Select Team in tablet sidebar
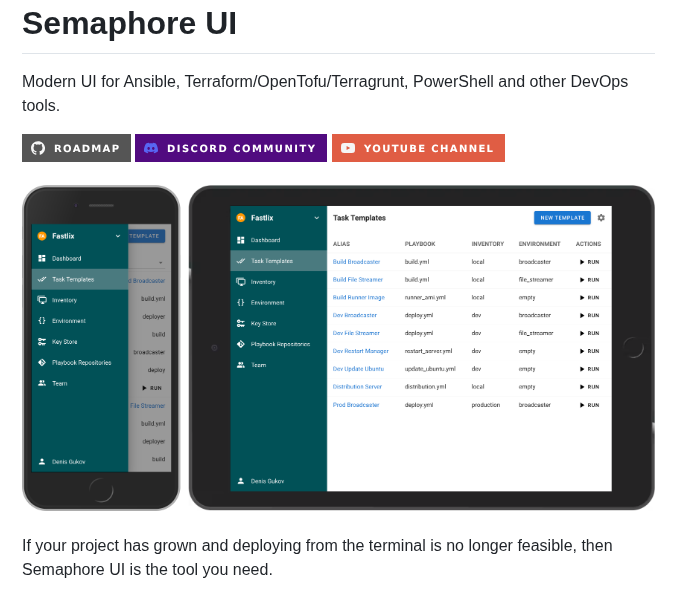This screenshot has width=674, height=590. click(x=279, y=365)
